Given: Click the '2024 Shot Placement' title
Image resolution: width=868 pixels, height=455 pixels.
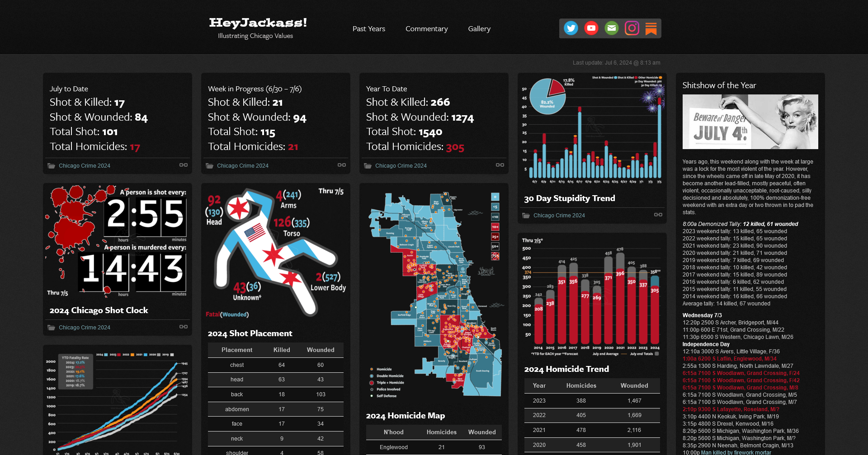Looking at the screenshot, I should tap(250, 333).
